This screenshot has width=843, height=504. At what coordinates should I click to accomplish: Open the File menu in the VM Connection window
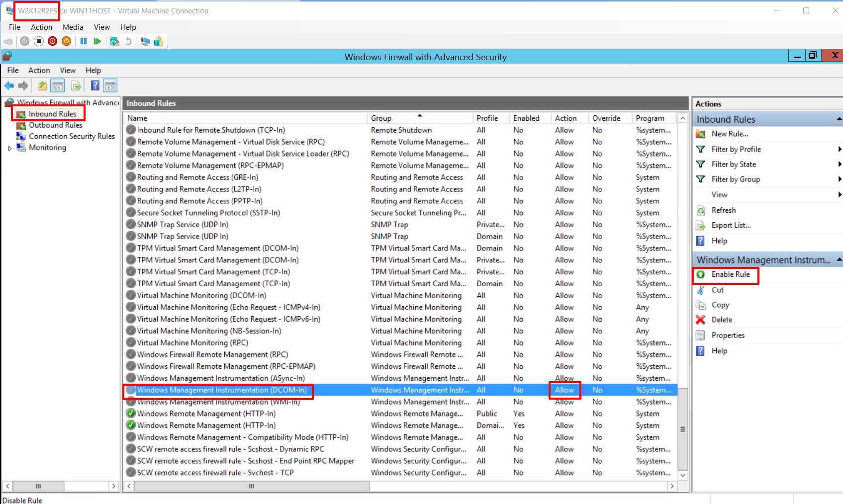[x=14, y=27]
